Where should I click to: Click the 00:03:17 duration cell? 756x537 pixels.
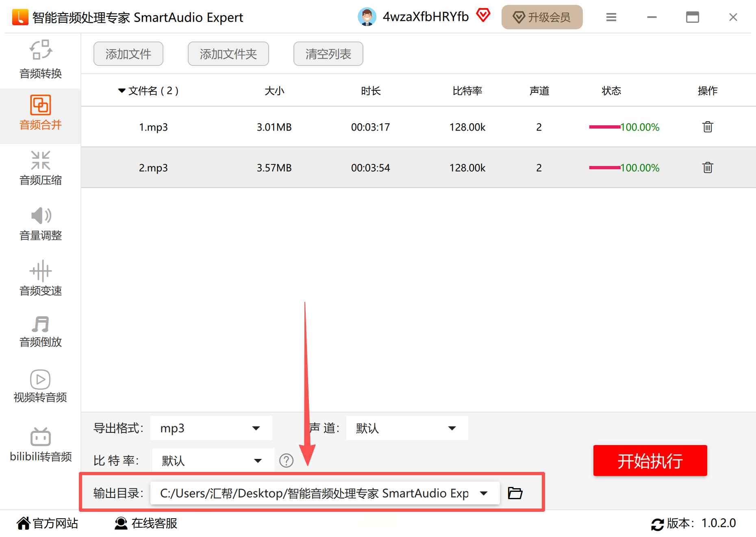(371, 127)
